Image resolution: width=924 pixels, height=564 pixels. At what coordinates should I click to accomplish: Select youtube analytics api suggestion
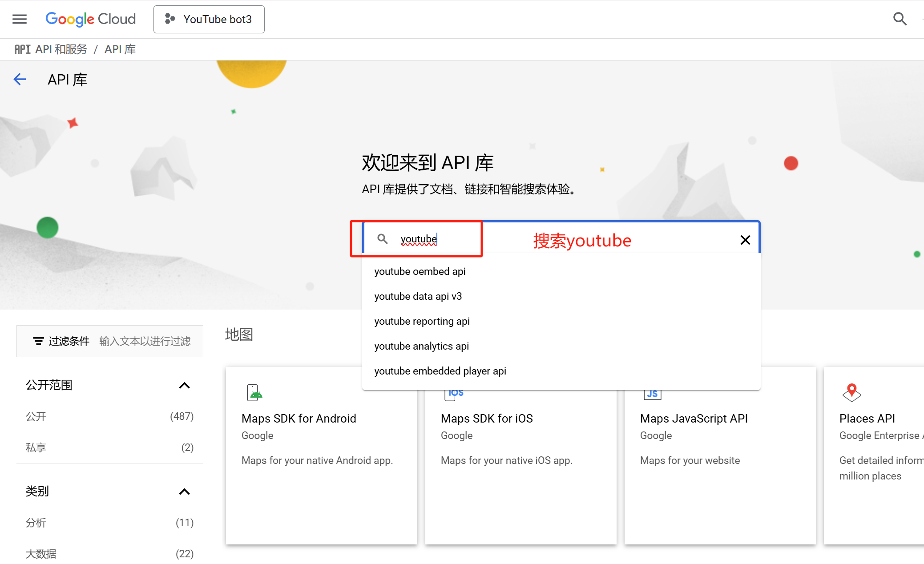pos(421,346)
